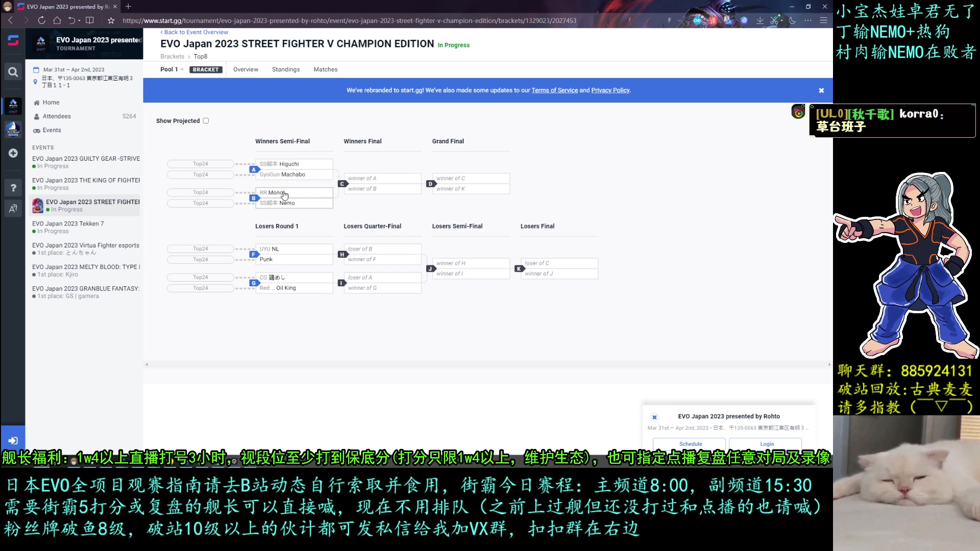Viewport: 980px width, 551px height.
Task: Open the Standings tab
Action: pyautogui.click(x=285, y=69)
